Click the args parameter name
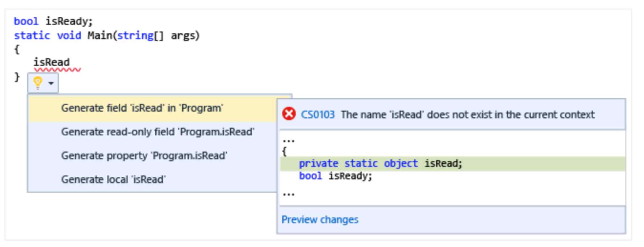Viewport: 644px width, 247px height. [185, 36]
